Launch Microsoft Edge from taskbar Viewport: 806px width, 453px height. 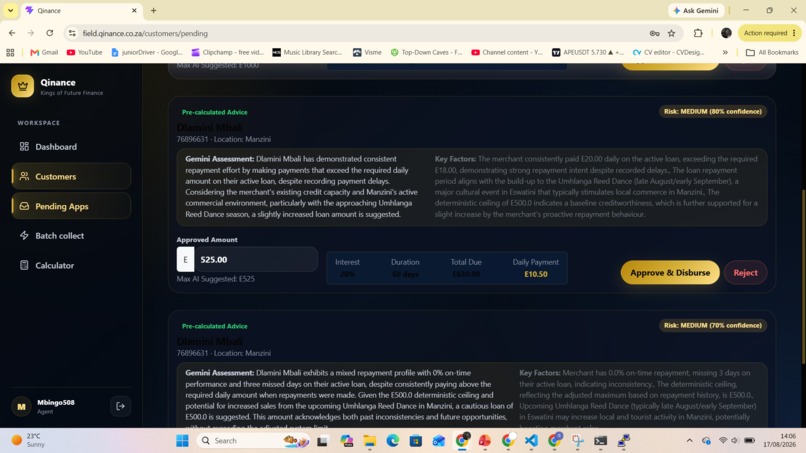coord(393,441)
